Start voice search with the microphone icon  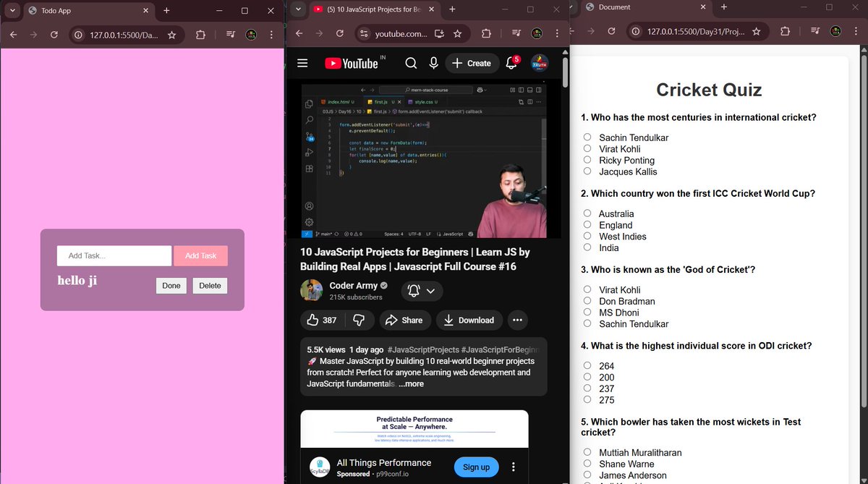point(434,63)
